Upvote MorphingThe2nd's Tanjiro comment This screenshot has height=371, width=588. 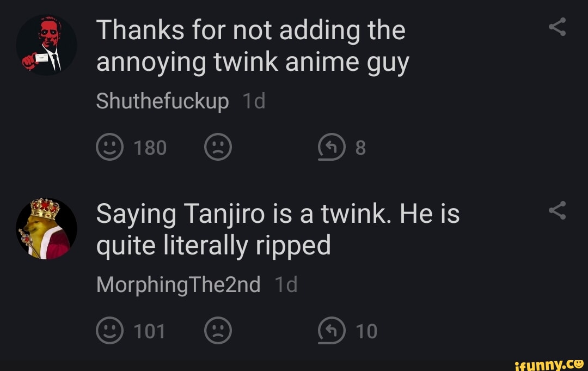tap(108, 329)
